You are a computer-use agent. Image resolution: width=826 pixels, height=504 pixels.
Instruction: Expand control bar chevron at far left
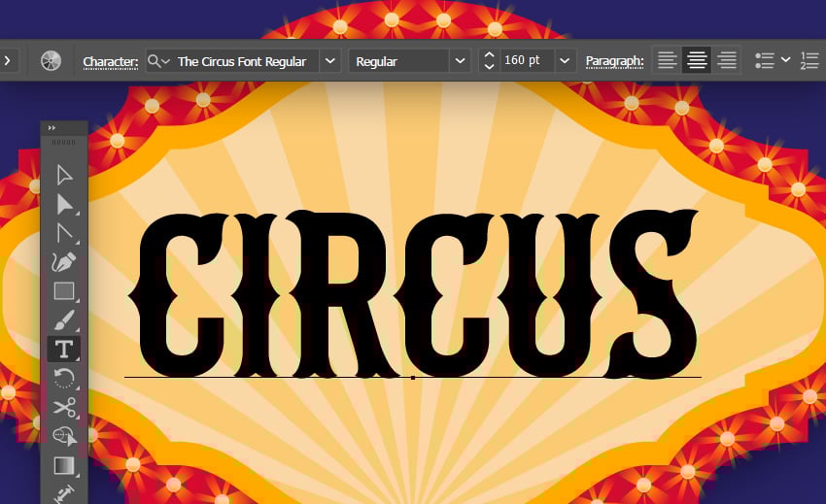[8, 60]
